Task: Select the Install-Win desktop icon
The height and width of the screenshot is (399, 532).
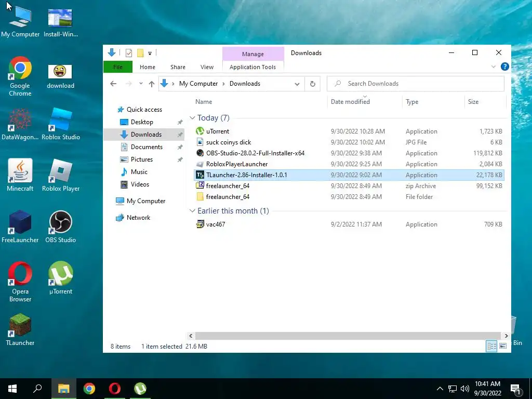Action: click(60, 22)
